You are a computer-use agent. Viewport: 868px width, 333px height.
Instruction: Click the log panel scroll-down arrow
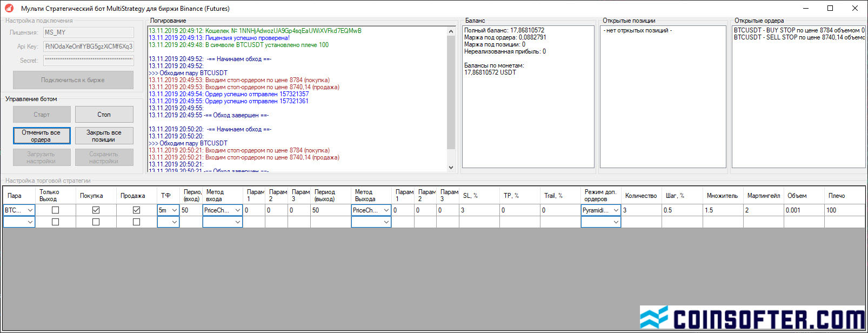point(451,167)
